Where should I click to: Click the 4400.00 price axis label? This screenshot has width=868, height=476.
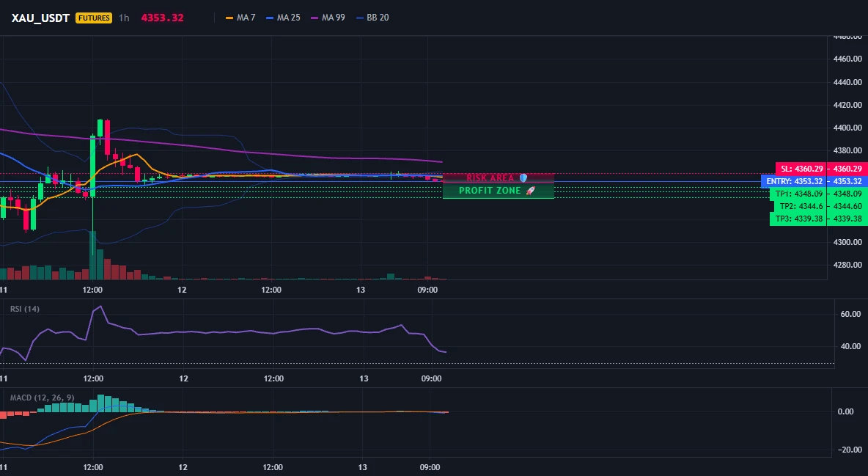point(847,128)
